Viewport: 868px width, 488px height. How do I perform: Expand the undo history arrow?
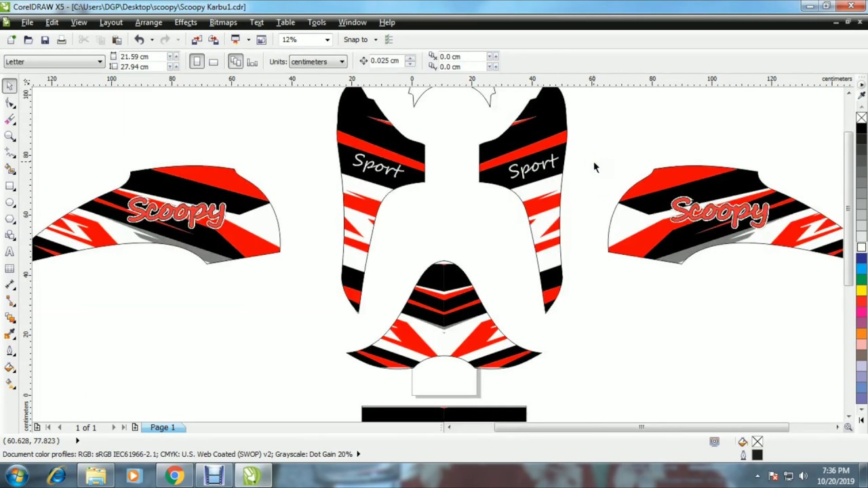151,40
